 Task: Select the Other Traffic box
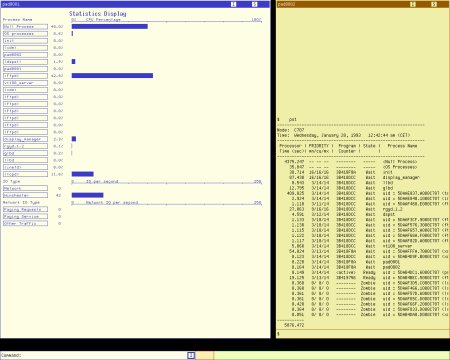tap(25, 223)
